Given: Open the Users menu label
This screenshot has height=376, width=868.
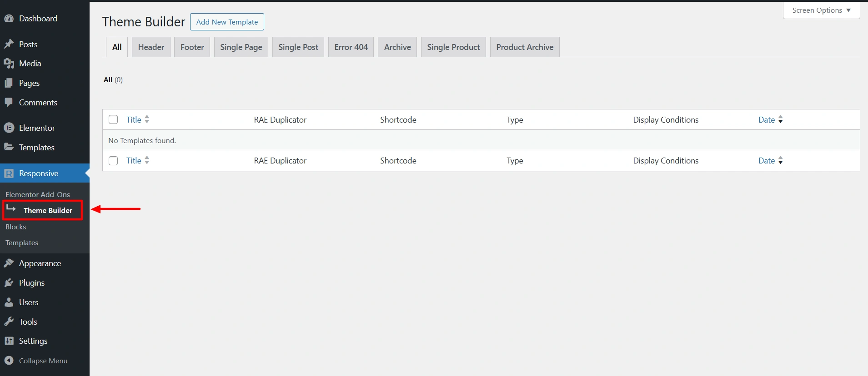Looking at the screenshot, I should (x=29, y=302).
